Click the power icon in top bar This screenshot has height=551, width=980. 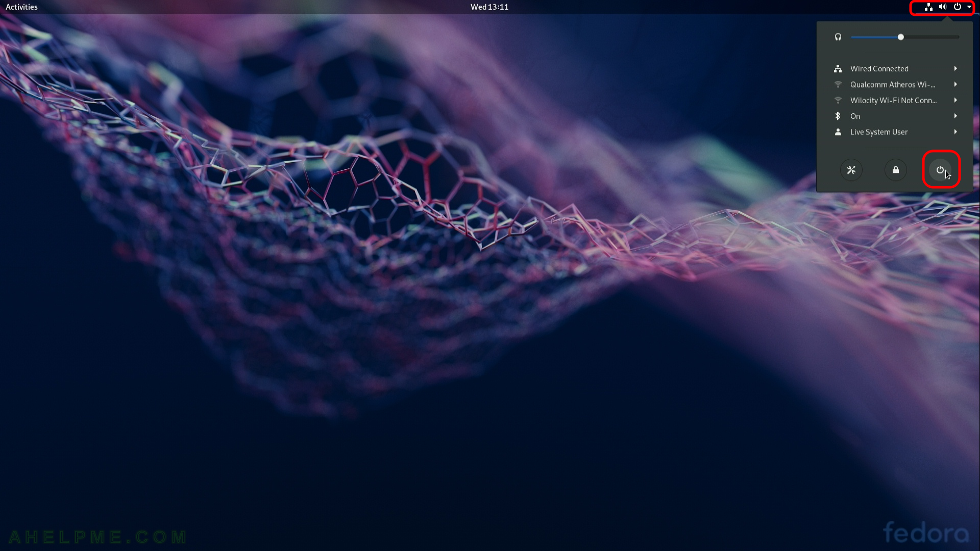coord(958,7)
